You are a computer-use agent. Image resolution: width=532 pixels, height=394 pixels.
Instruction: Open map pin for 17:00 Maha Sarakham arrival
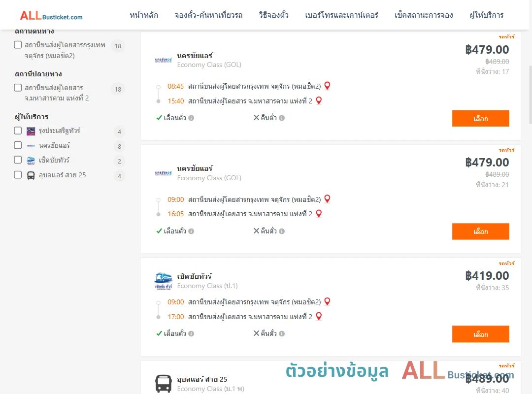pos(319,316)
